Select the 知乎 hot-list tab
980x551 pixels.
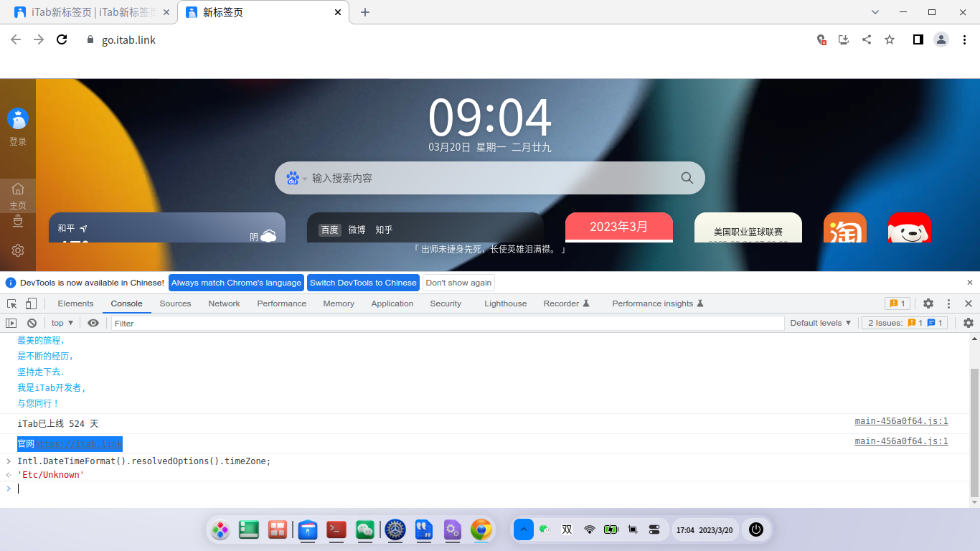(384, 230)
